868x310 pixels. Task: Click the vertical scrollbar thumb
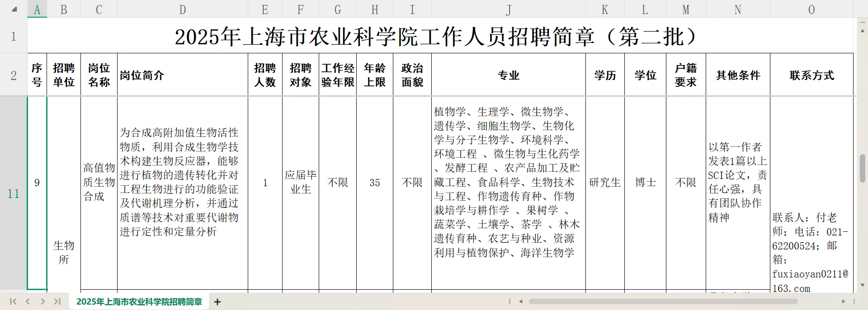(863, 168)
